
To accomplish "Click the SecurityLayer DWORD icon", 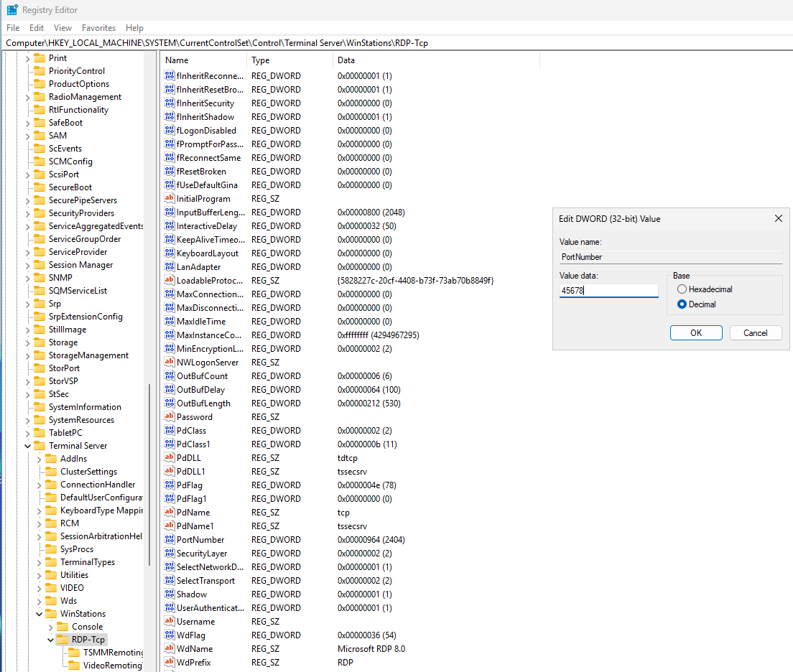I will pos(170,554).
